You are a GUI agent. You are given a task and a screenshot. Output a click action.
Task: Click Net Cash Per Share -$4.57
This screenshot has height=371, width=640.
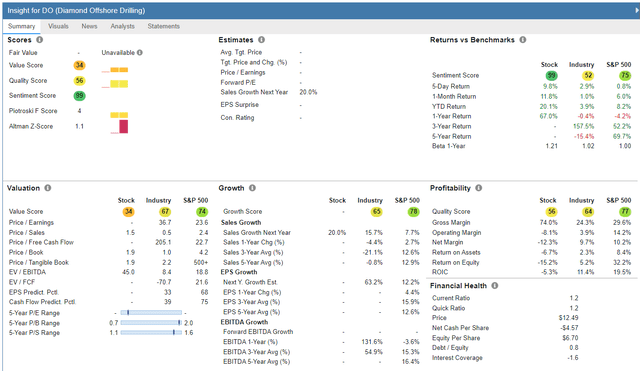[x=569, y=328]
